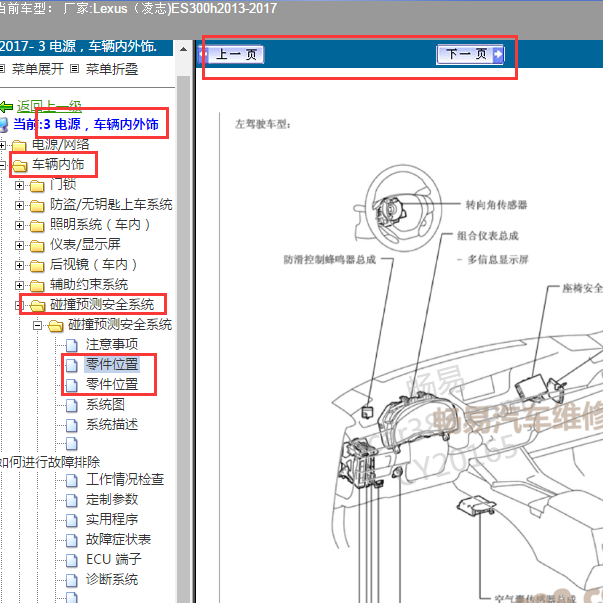This screenshot has width=603, height=603.
Task: Expand the 仪表/显示屏 node
Action: [x=19, y=245]
